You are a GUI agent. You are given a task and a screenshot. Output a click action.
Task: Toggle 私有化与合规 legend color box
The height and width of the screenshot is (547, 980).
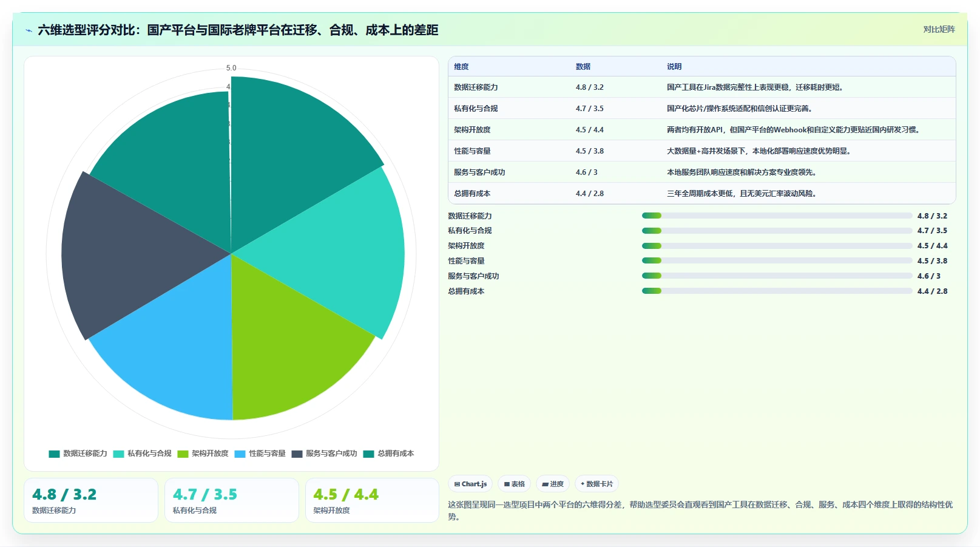pos(118,454)
